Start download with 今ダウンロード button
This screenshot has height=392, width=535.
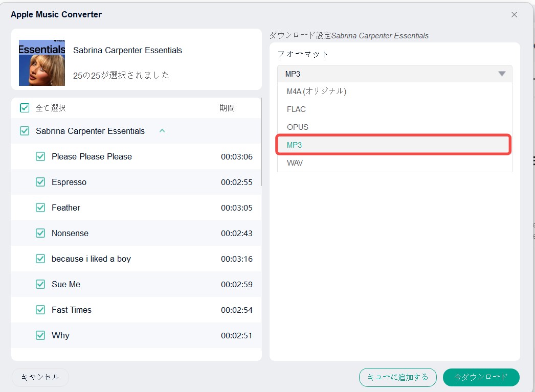481,377
